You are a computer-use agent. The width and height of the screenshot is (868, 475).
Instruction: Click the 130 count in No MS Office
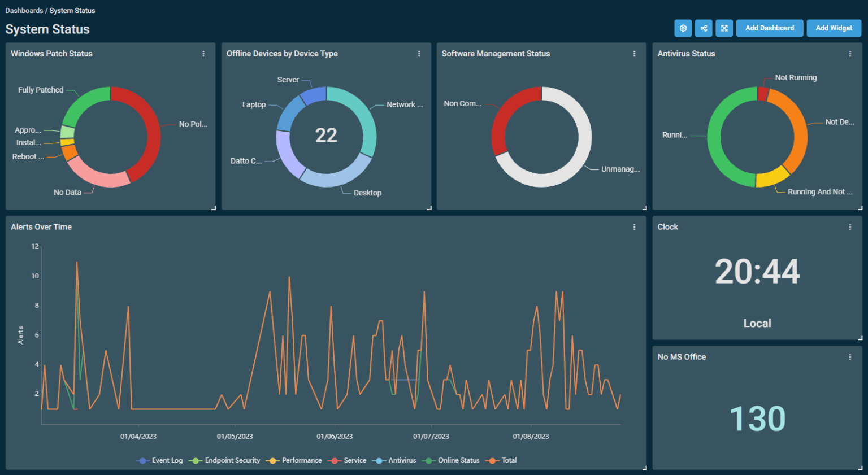tap(757, 419)
